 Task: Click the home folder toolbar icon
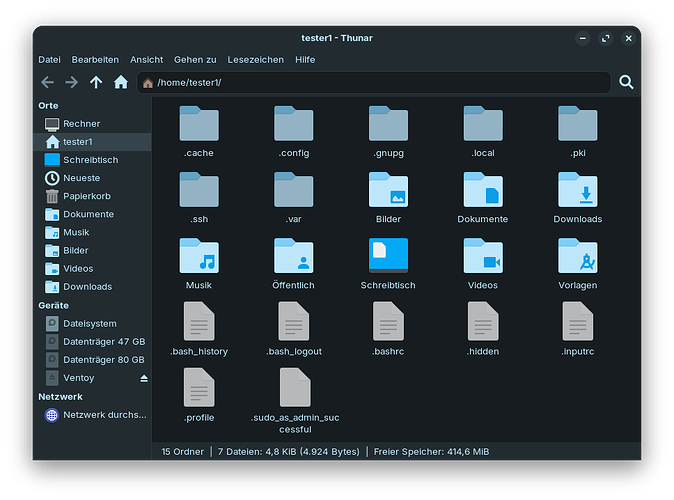[x=121, y=82]
